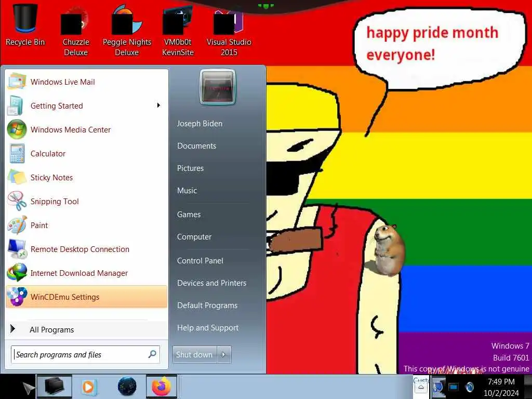Select Visual Studio 2015 desktop shortcut
Image resolution: width=532 pixels, height=399 pixels.
click(x=229, y=31)
